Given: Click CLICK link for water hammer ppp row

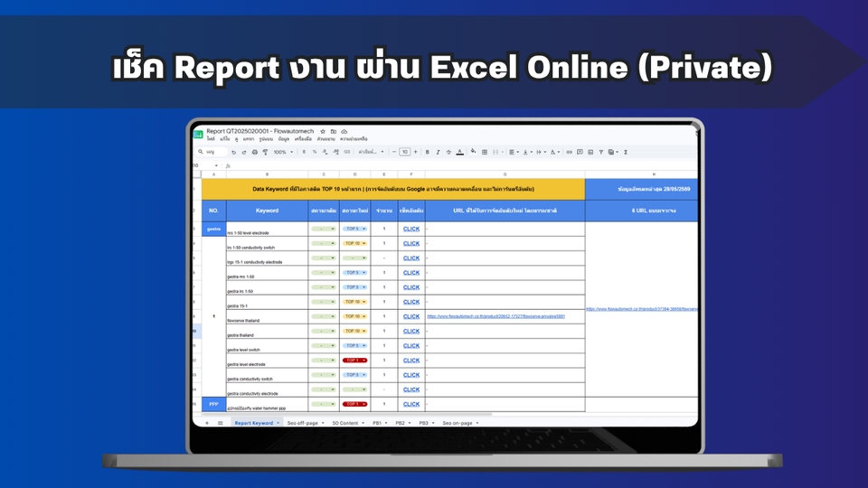Looking at the screenshot, I should point(411,404).
